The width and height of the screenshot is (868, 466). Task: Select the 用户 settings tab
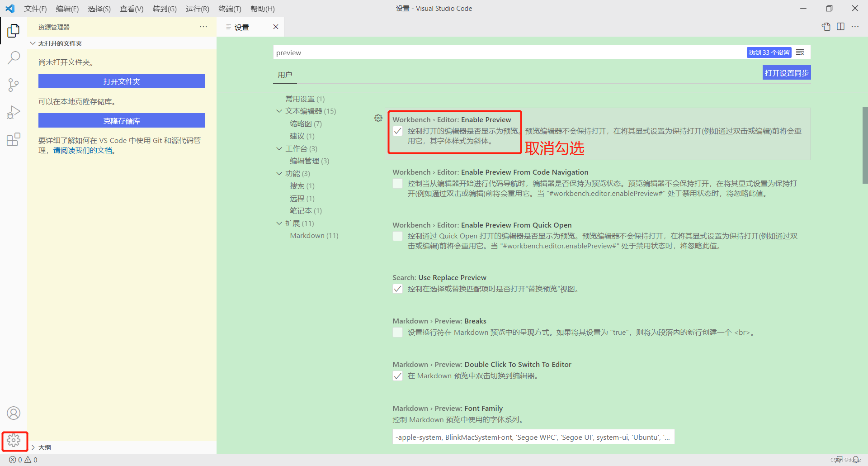(x=285, y=75)
